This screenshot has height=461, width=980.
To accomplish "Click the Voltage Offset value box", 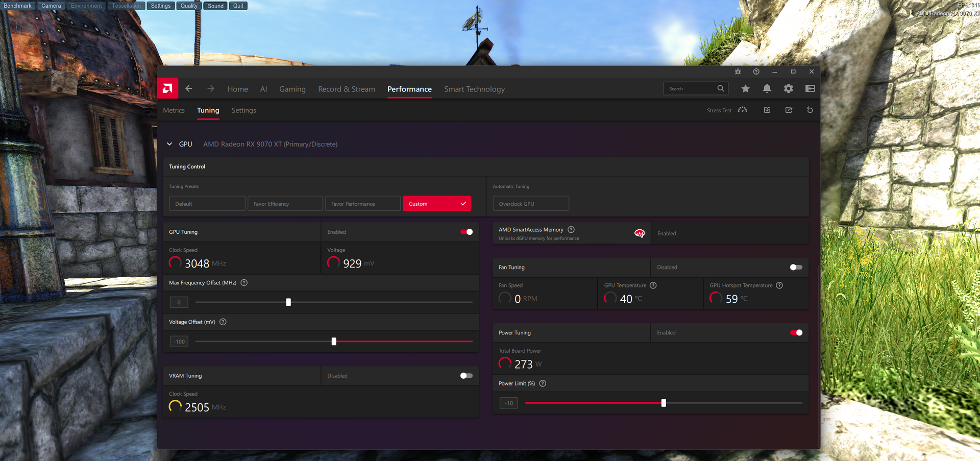I will pos(179,342).
